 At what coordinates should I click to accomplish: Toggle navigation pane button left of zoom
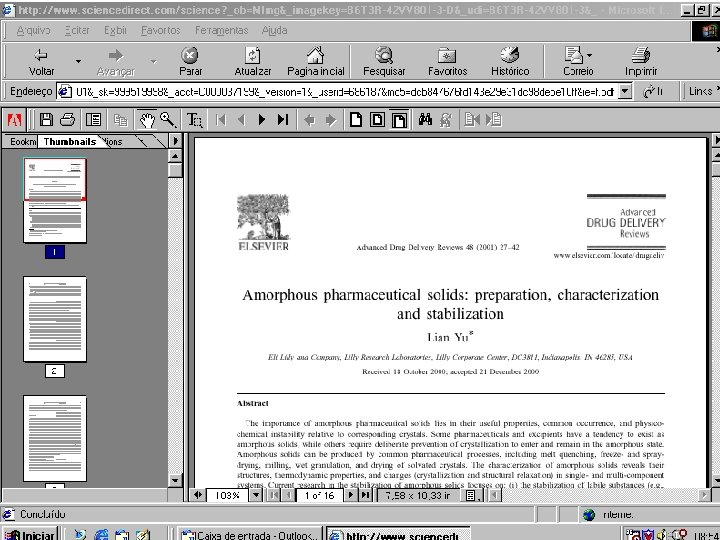tap(198, 495)
